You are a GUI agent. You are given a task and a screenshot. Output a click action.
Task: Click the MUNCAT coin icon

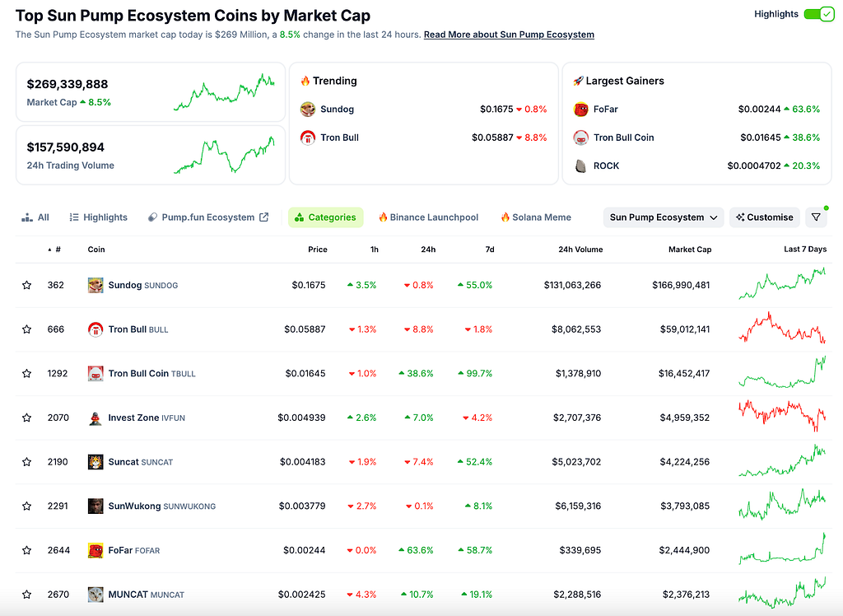tap(95, 595)
